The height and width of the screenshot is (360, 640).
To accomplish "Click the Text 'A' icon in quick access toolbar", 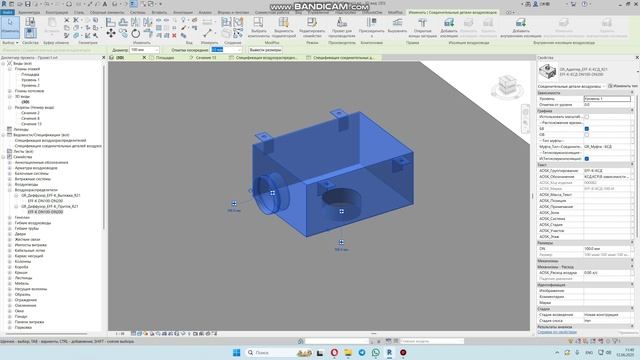I will point(105,4).
